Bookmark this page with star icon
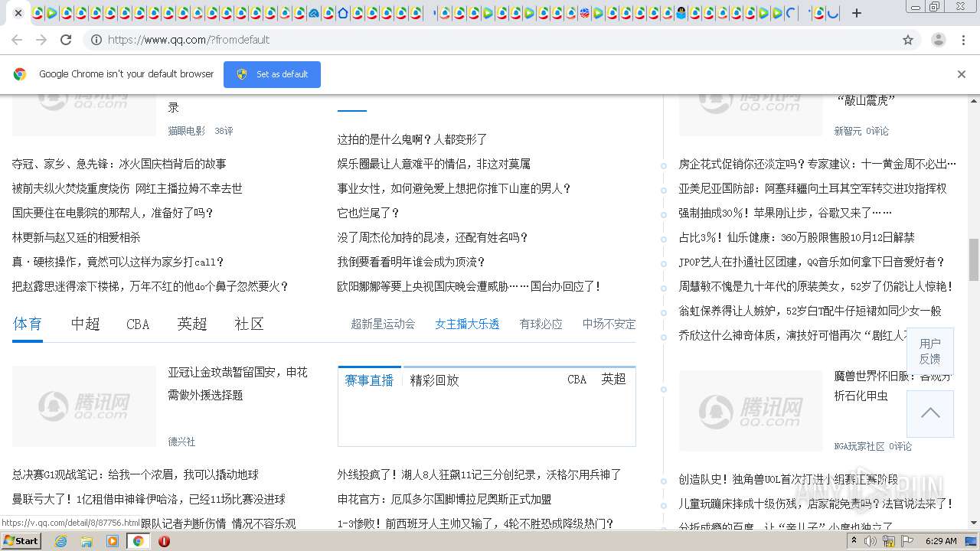The image size is (980, 551). [x=908, y=40]
